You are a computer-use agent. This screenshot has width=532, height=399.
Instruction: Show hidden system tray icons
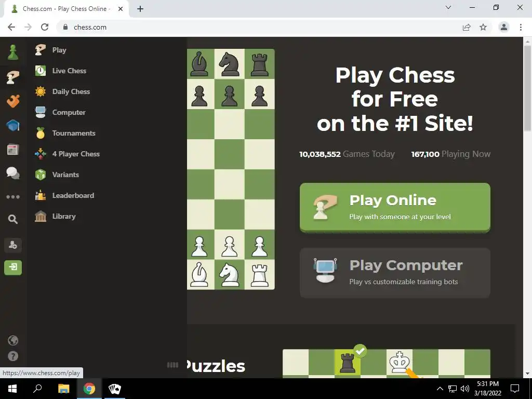(440, 389)
